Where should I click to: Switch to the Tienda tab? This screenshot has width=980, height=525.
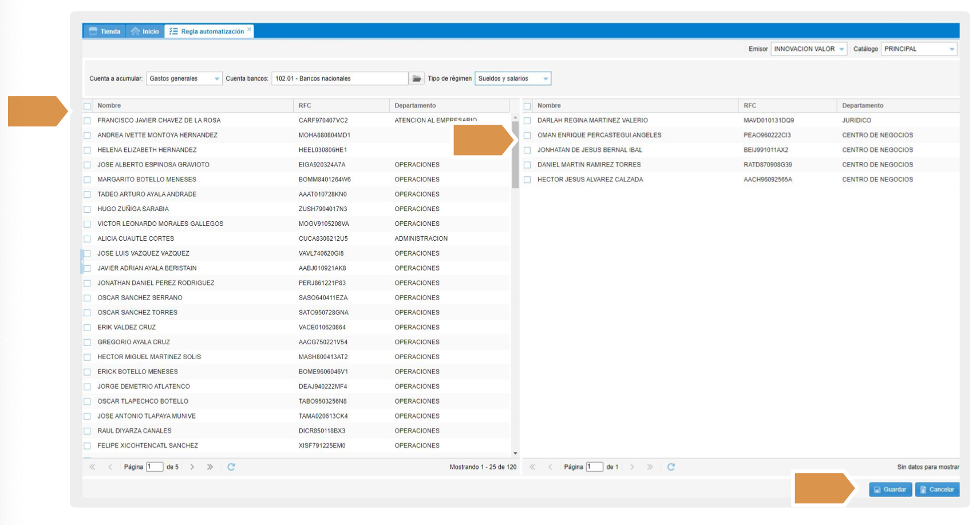[105, 31]
